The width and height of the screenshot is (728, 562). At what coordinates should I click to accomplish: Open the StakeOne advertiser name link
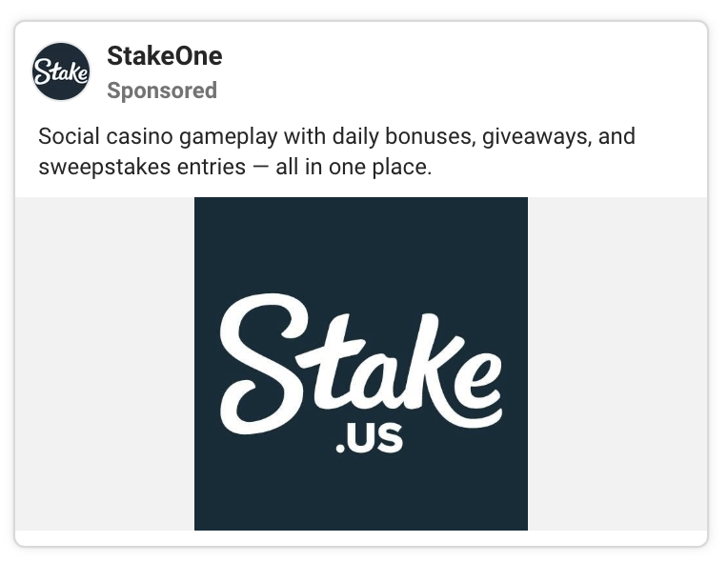(x=164, y=56)
